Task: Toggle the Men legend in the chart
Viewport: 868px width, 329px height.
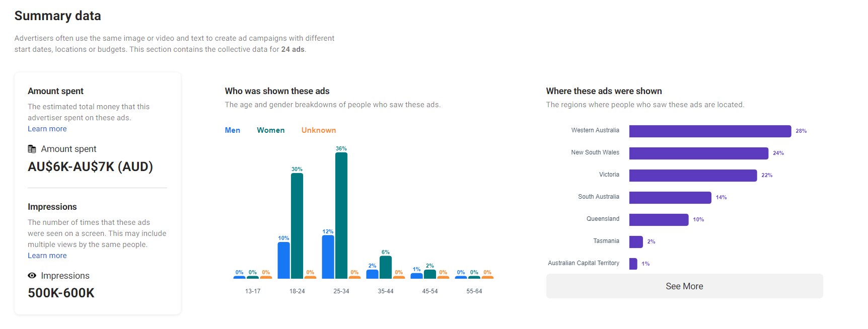Action: [232, 130]
